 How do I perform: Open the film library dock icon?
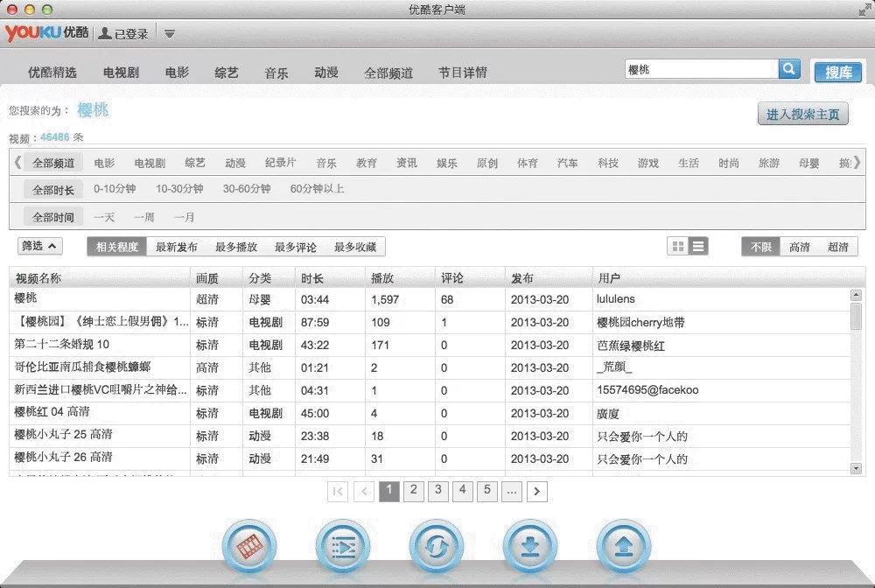[249, 546]
